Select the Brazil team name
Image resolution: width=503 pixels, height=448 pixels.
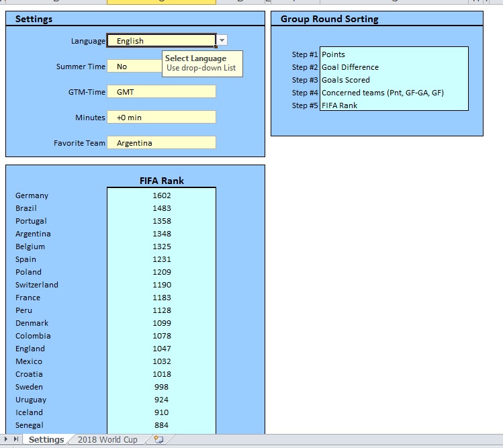[x=26, y=208]
